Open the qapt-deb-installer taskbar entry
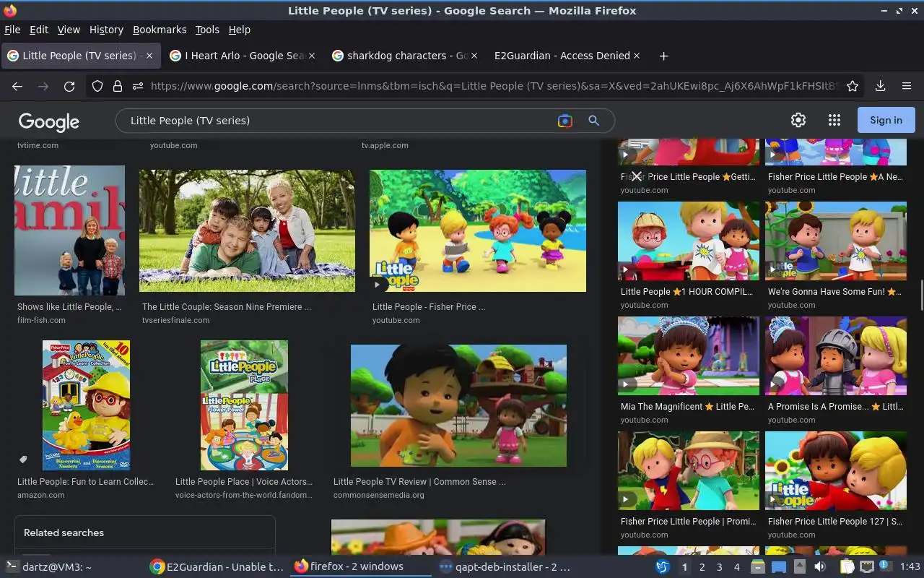This screenshot has width=924, height=578. (504, 567)
